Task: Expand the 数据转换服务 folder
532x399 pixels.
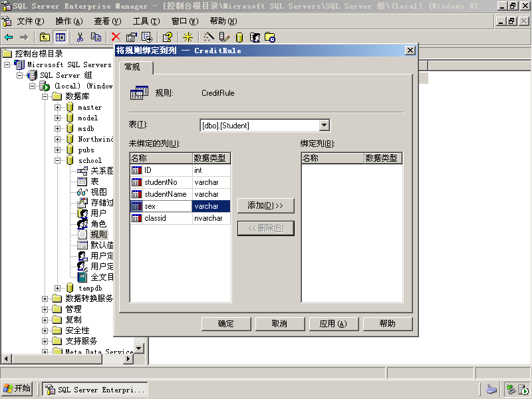Action: click(45, 299)
